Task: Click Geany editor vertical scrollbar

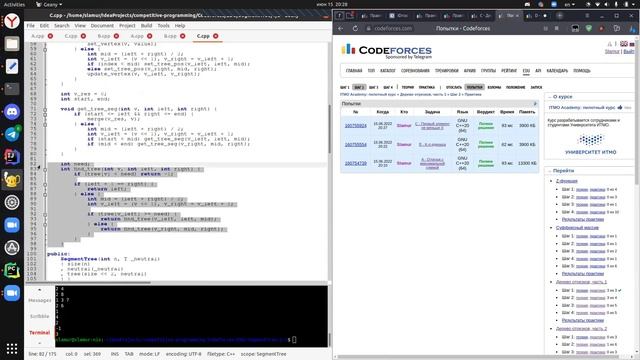Action: point(329,129)
